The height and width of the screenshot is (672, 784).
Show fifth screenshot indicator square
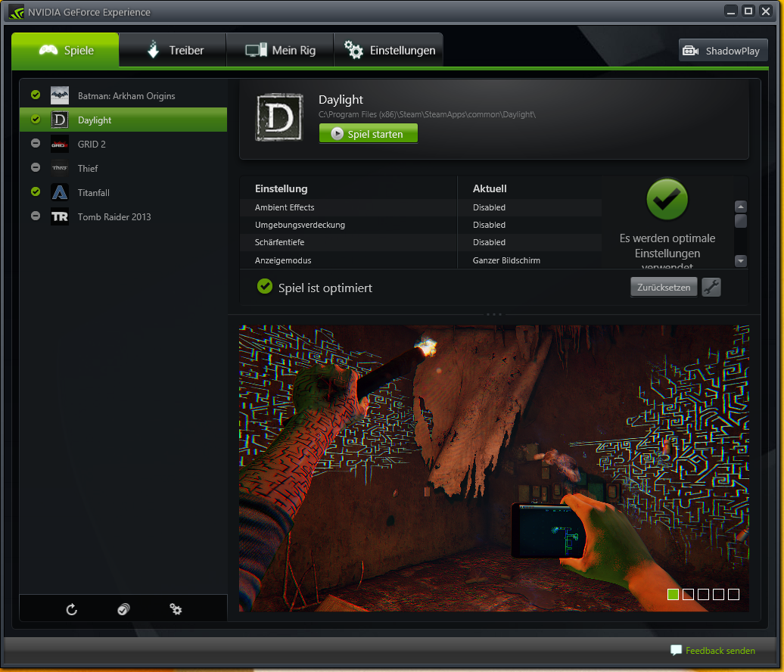[733, 594]
